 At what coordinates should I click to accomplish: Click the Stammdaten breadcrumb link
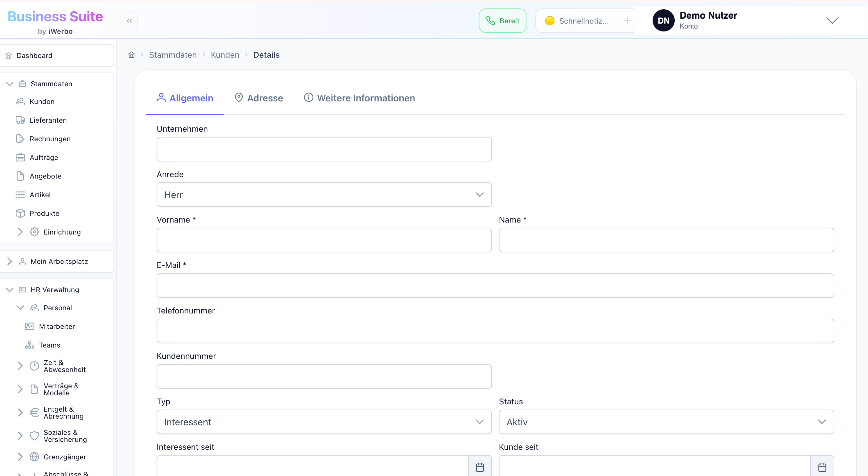click(173, 55)
